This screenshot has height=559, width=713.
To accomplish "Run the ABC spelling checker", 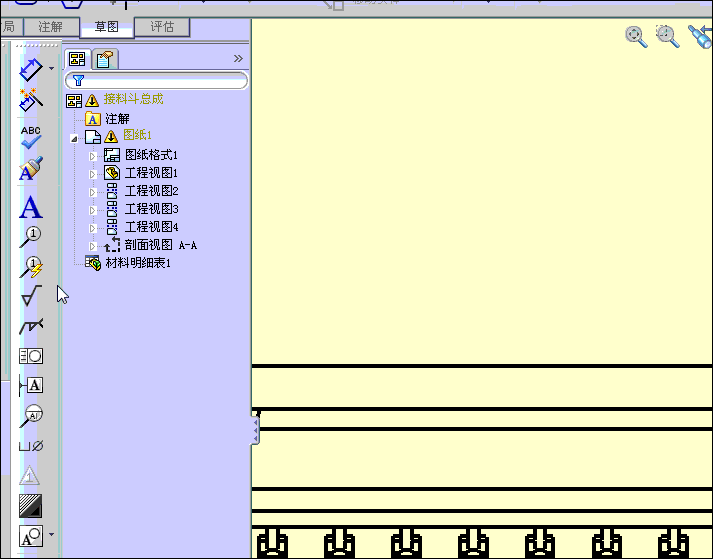I will point(30,137).
